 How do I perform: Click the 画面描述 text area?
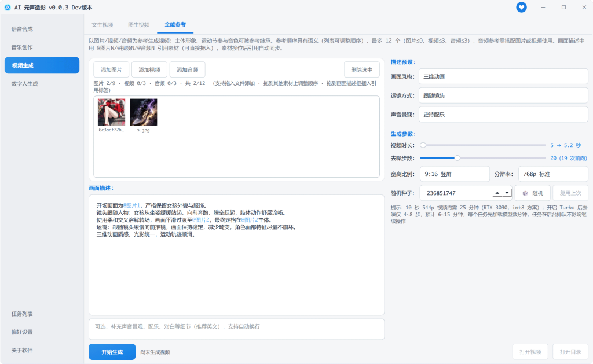[236, 255]
